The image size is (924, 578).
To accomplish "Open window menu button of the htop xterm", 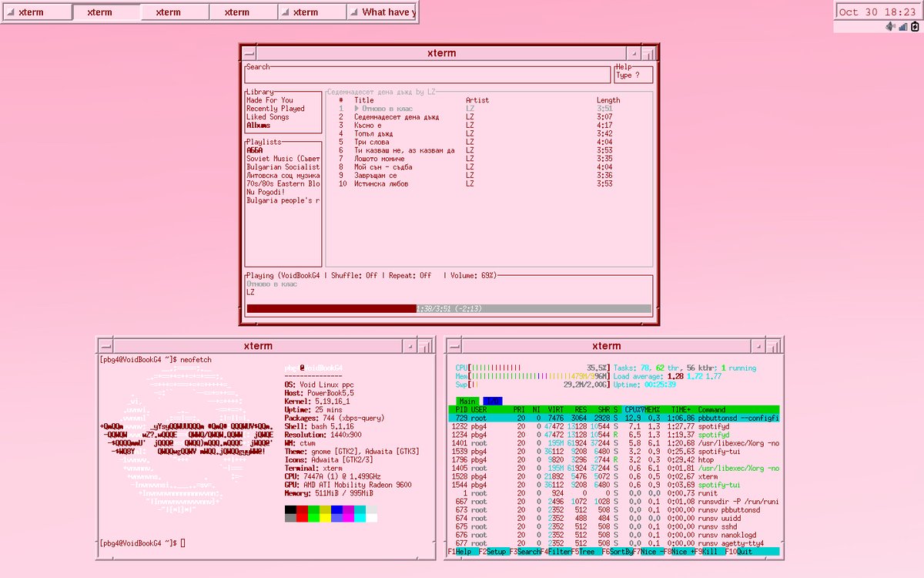I will click(454, 346).
